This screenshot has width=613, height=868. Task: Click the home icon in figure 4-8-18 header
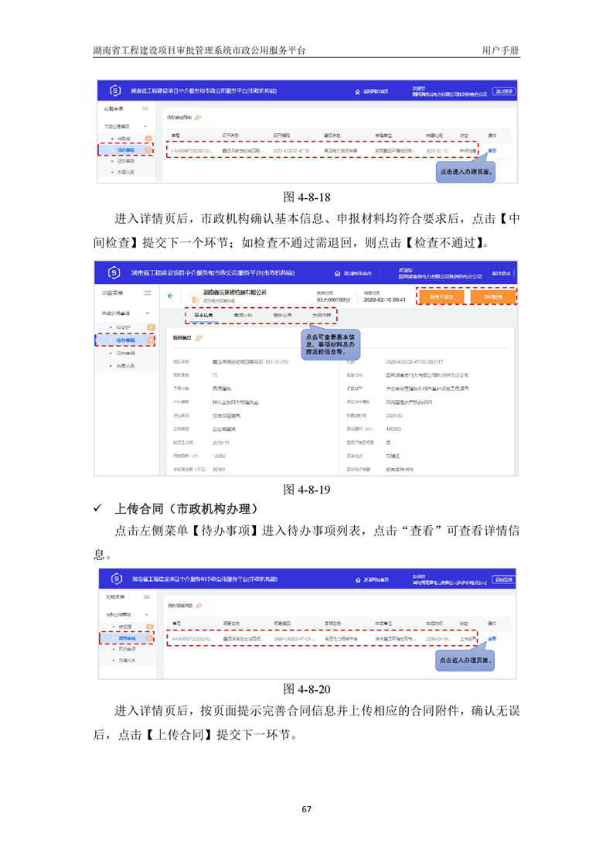point(357,91)
